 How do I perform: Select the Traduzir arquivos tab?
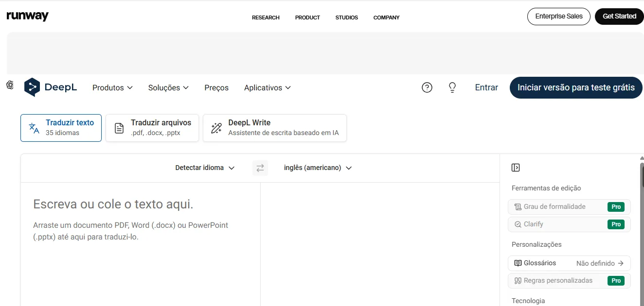pyautogui.click(x=152, y=128)
